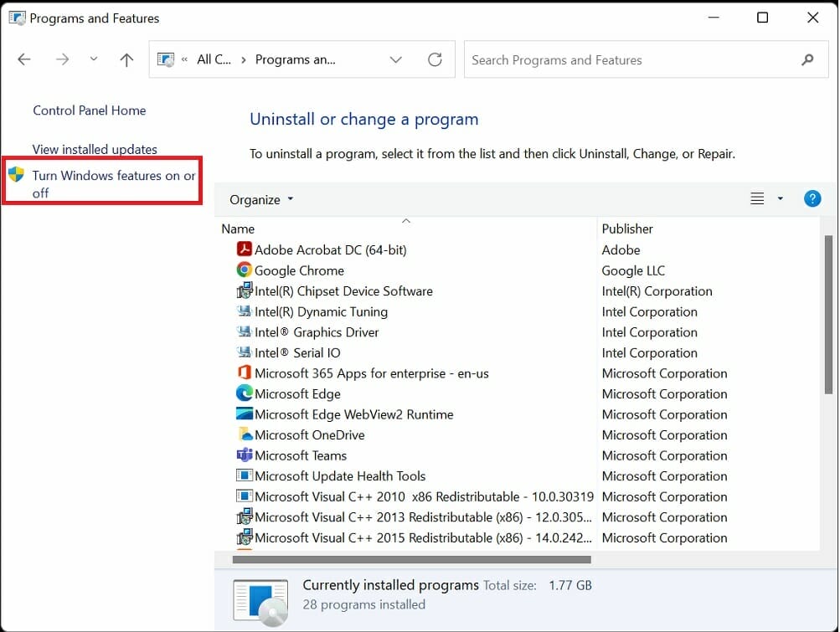Click the Microsoft 365 Apps Office icon
The width and height of the screenshot is (840, 632).
(245, 373)
